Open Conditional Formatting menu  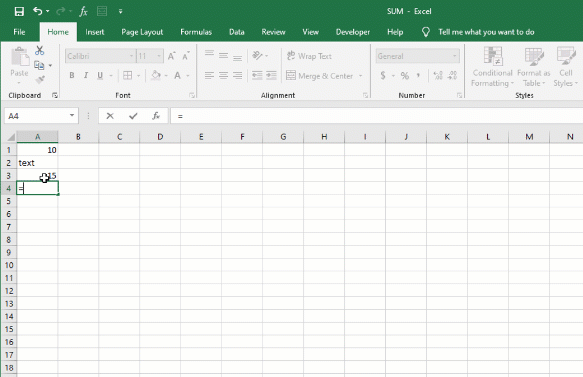click(x=492, y=67)
